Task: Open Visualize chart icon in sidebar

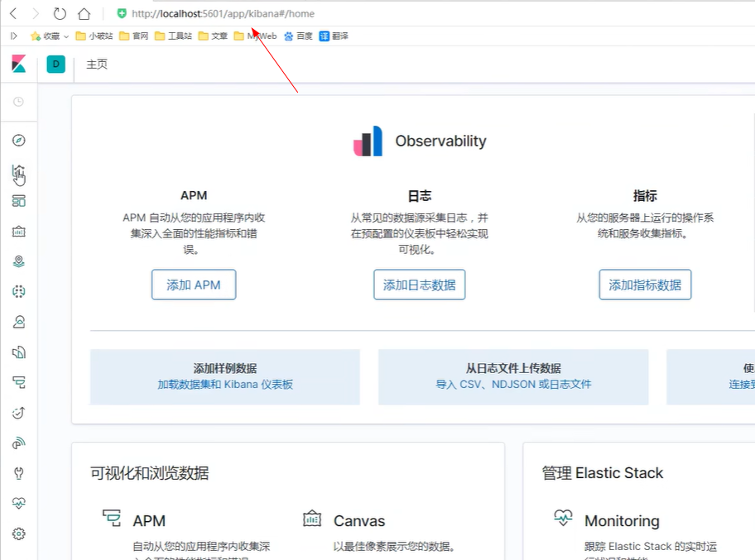Action: [x=18, y=171]
